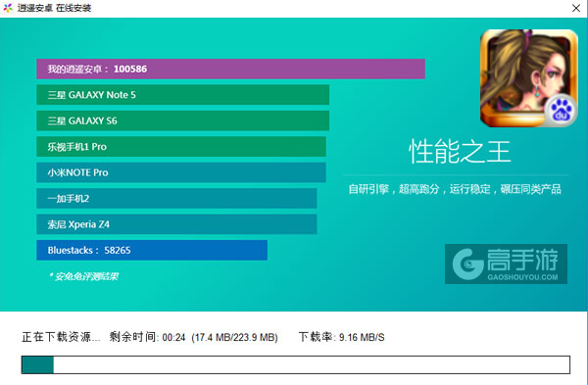
Task: Click the download progress bar
Action: pos(296,364)
